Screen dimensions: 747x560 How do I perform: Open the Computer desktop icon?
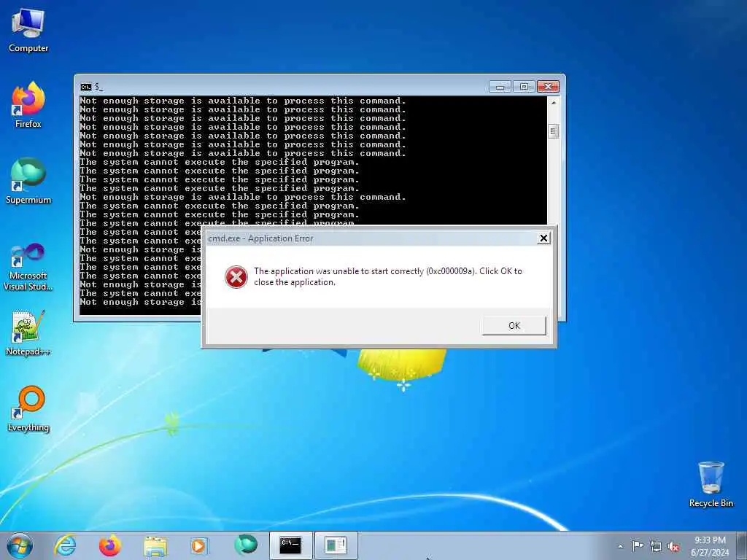point(28,31)
